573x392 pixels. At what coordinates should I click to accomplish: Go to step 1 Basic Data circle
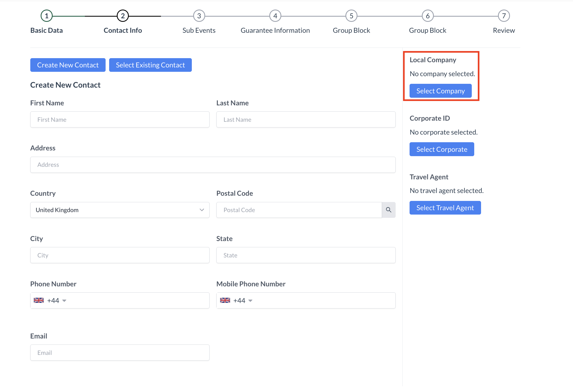pos(47,16)
